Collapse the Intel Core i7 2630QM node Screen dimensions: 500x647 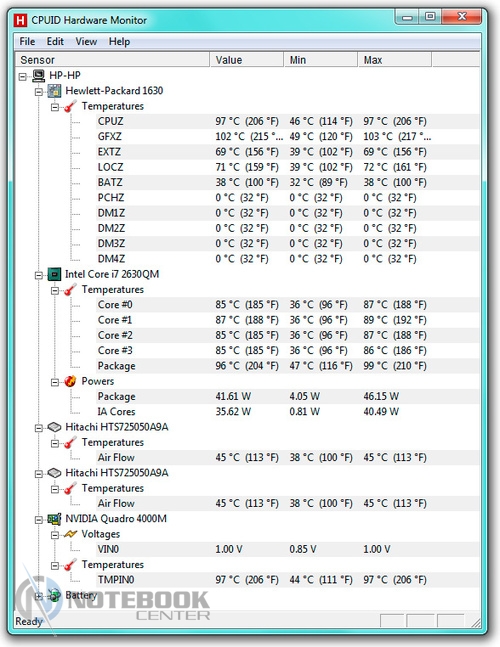(x=39, y=275)
